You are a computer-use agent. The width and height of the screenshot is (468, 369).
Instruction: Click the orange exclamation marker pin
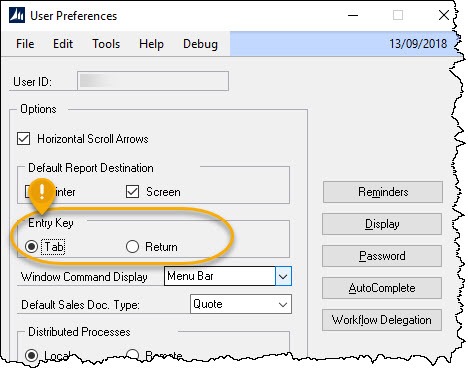pos(42,195)
